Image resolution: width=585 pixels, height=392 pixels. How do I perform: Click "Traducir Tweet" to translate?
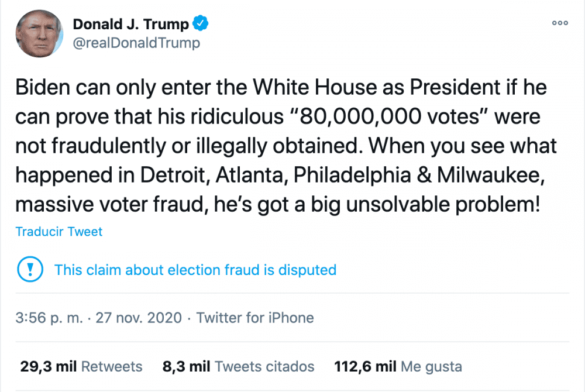pyautogui.click(x=59, y=232)
